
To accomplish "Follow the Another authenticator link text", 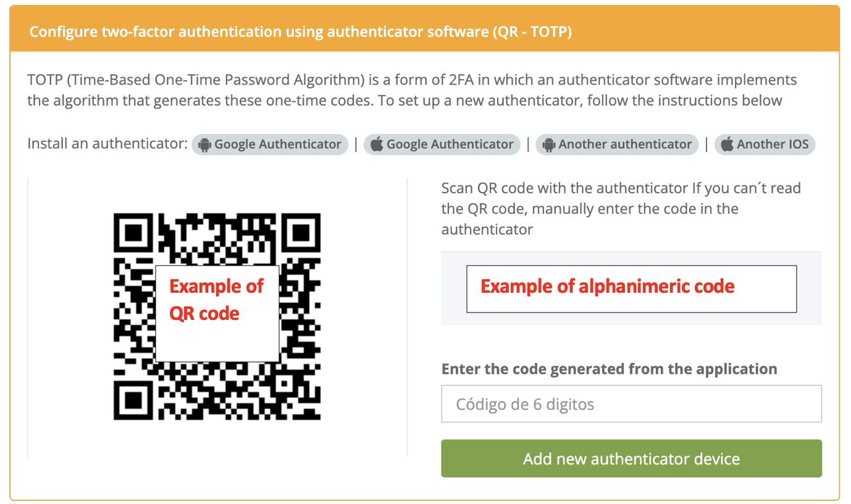I will pyautogui.click(x=625, y=145).
